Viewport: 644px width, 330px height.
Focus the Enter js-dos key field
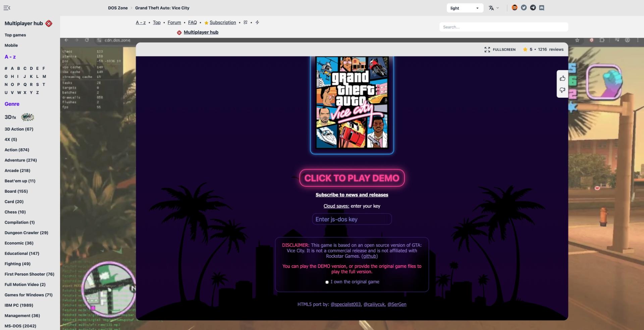click(352, 219)
